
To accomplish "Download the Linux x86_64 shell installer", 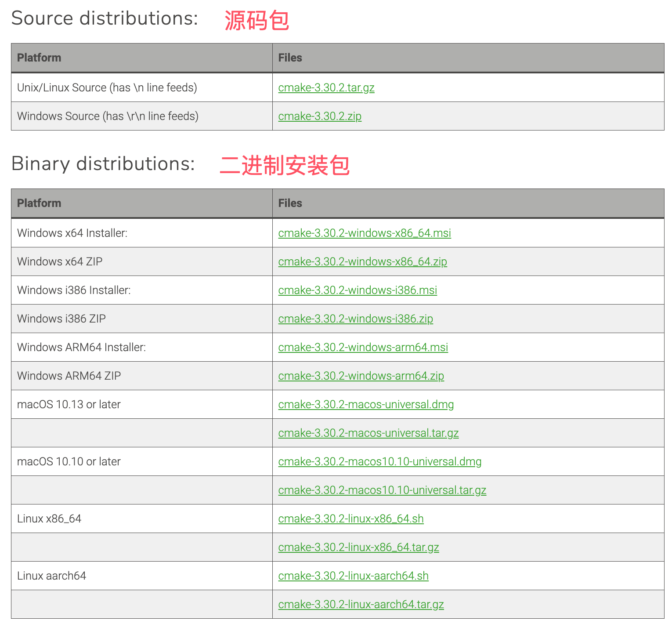I will point(350,519).
